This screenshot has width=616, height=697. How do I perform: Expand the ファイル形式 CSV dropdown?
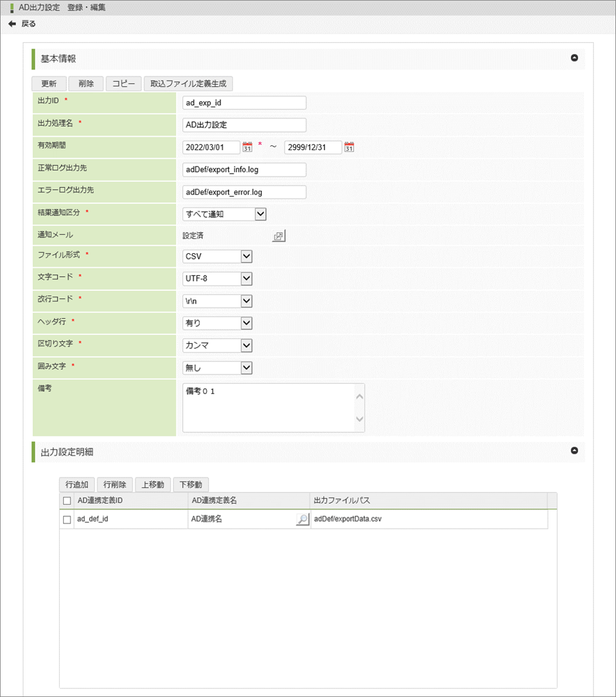pos(246,257)
